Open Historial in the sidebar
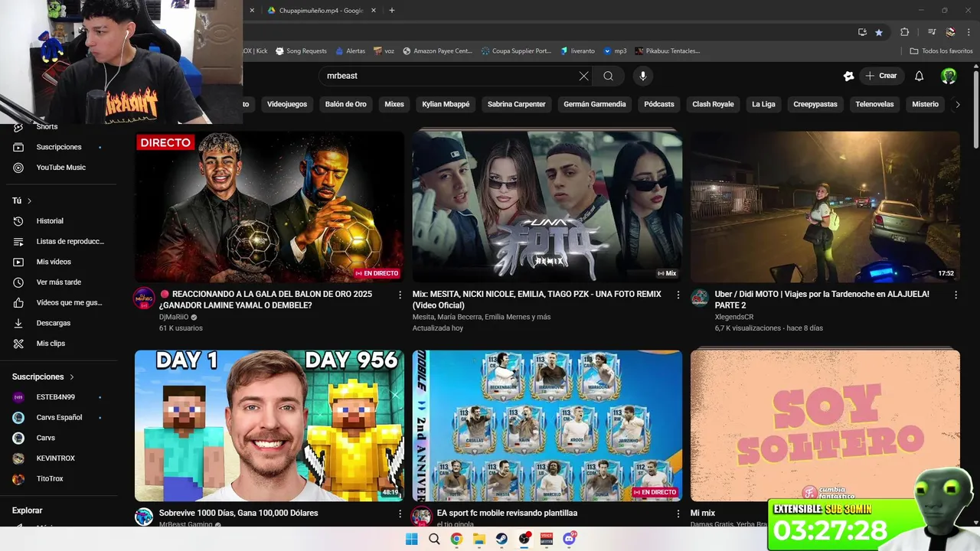 tap(50, 221)
